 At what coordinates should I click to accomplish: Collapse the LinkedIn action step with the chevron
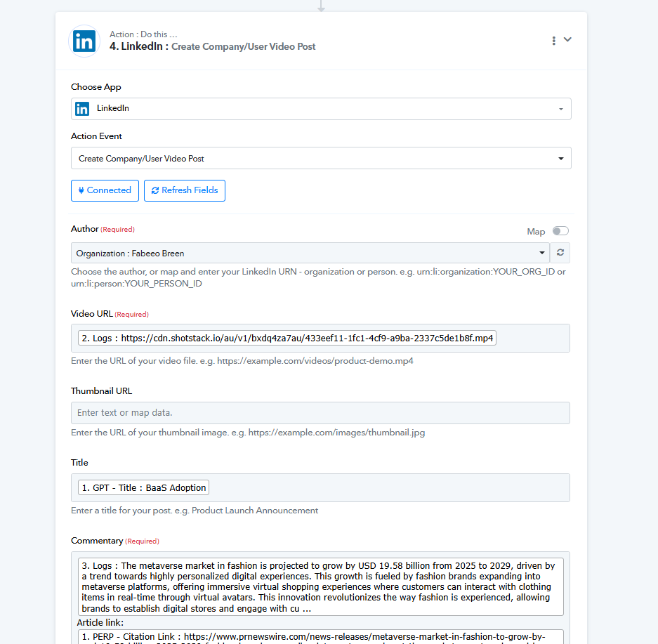[x=567, y=39]
